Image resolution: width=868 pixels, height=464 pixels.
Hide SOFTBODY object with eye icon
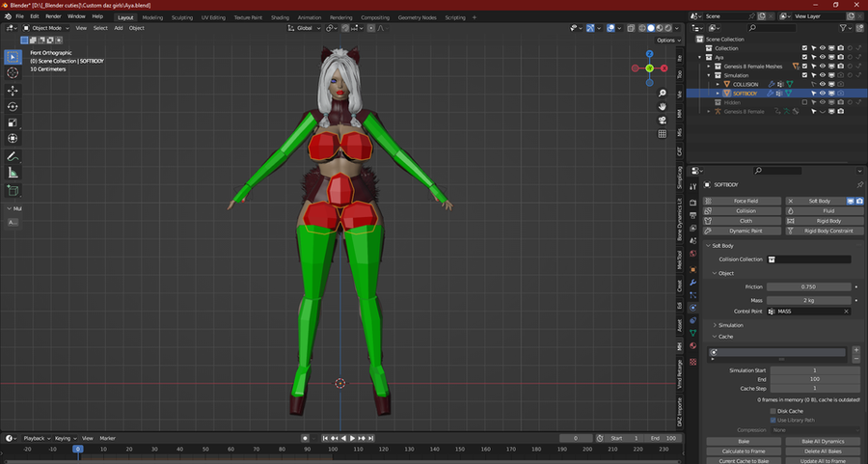click(822, 94)
